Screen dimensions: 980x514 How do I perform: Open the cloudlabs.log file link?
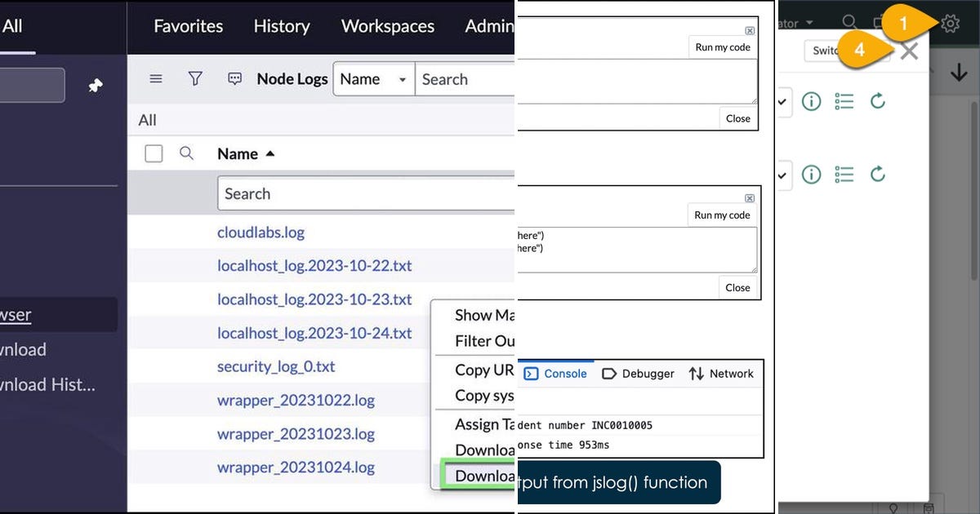261,232
